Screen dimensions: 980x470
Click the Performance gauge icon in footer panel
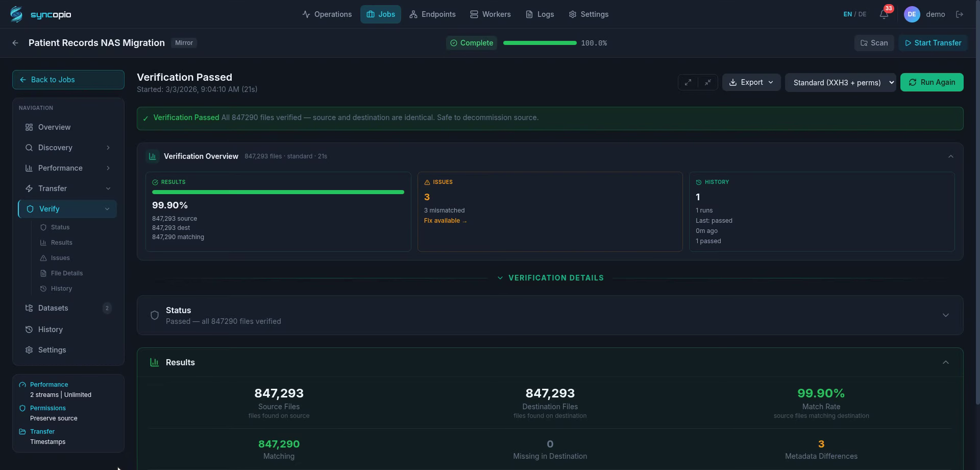tap(22, 385)
